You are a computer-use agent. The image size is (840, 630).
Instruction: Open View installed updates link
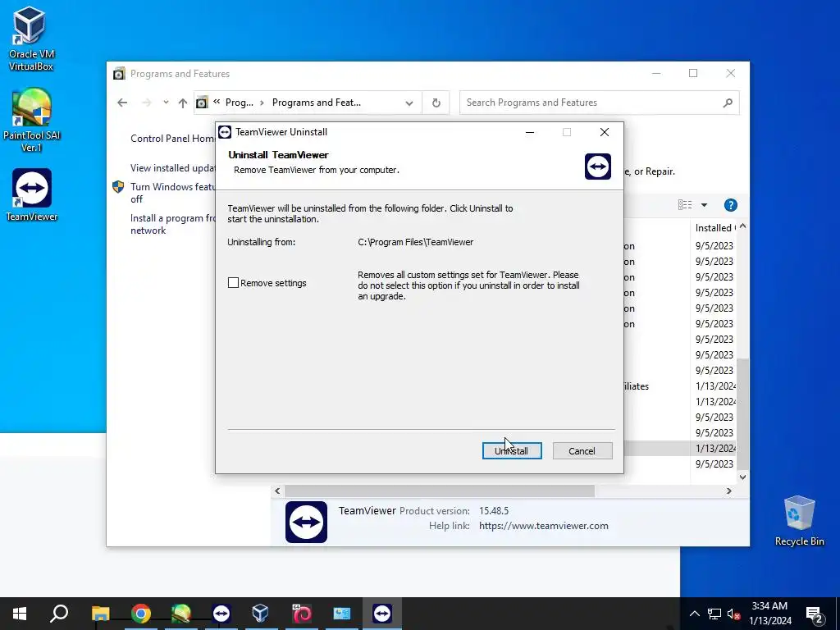[173, 168]
